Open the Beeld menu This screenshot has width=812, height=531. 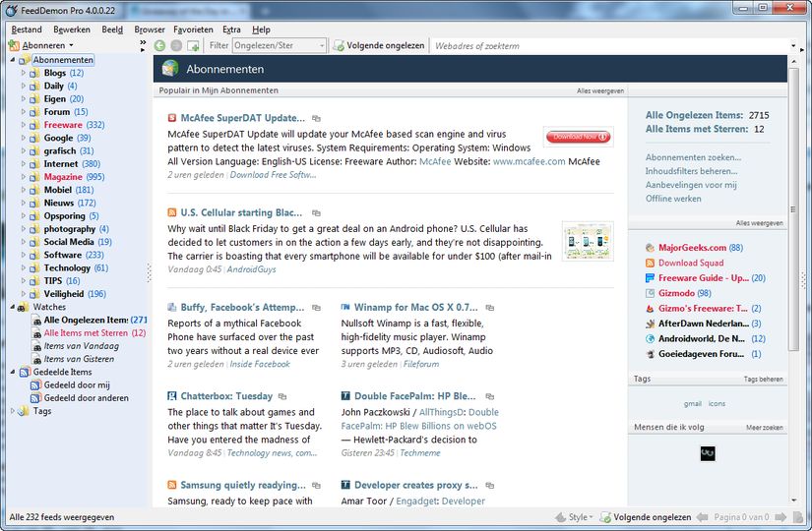click(x=112, y=29)
